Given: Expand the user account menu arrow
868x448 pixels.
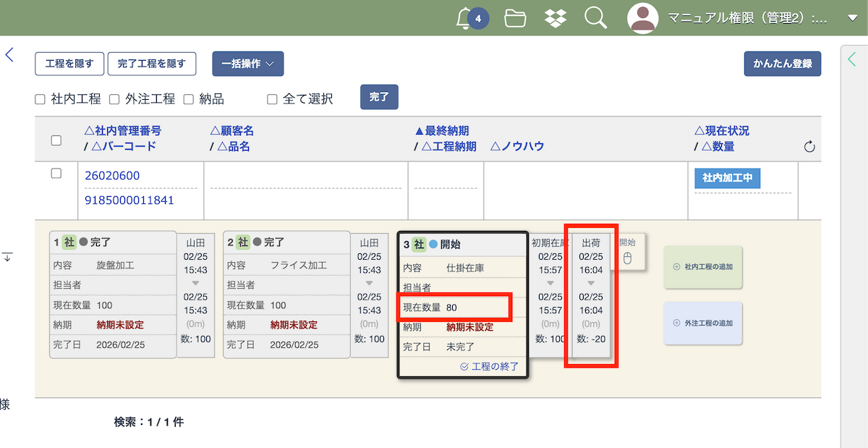Looking at the screenshot, I should [x=851, y=18].
